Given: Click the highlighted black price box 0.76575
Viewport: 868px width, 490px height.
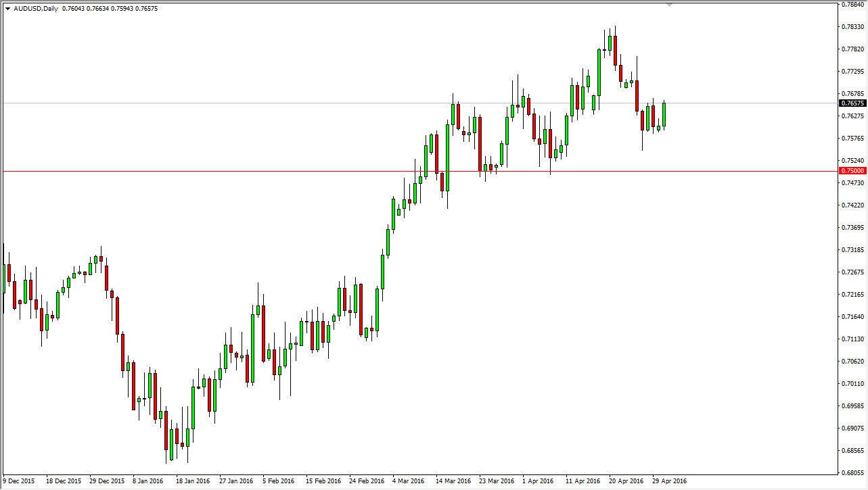Looking at the screenshot, I should 852,103.
